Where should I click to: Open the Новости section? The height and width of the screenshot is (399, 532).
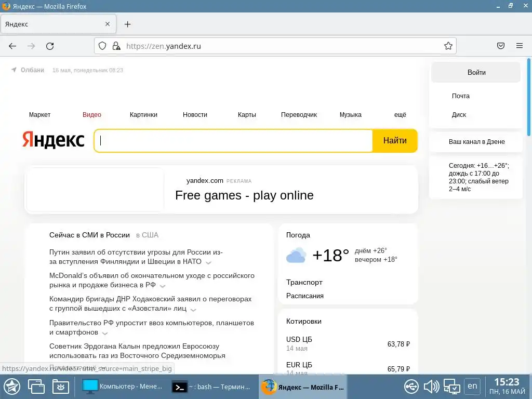point(195,115)
